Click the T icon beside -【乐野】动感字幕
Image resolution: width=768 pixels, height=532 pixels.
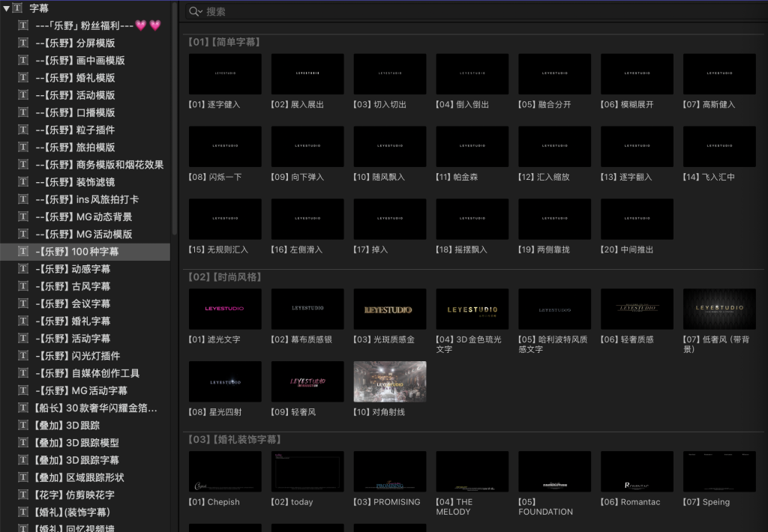click(23, 269)
